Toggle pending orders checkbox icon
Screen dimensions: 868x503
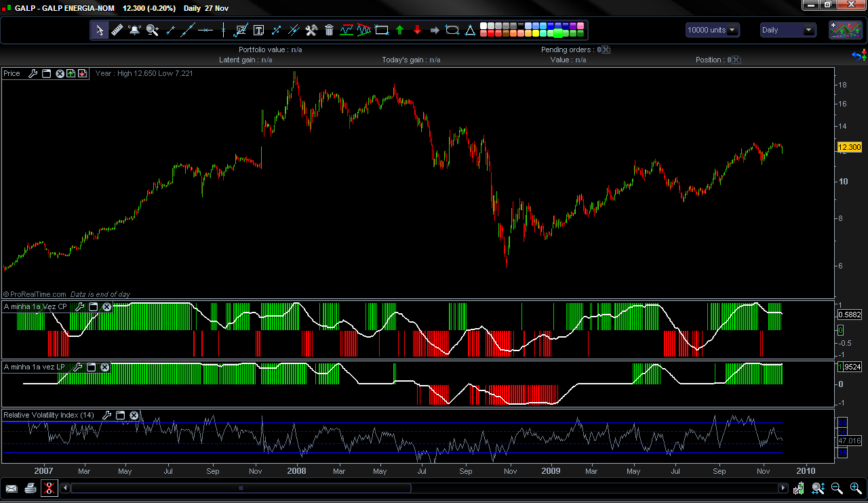click(x=606, y=49)
